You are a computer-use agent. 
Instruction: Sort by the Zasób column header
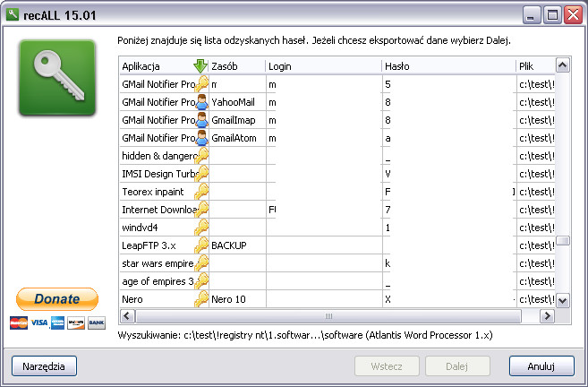coord(237,66)
